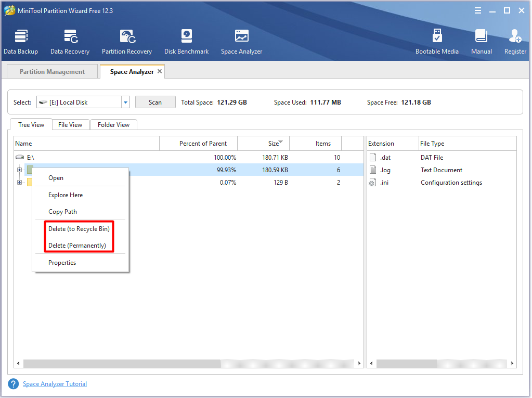
Task: Expand the E: Local Disk drive dropdown
Action: click(125, 102)
